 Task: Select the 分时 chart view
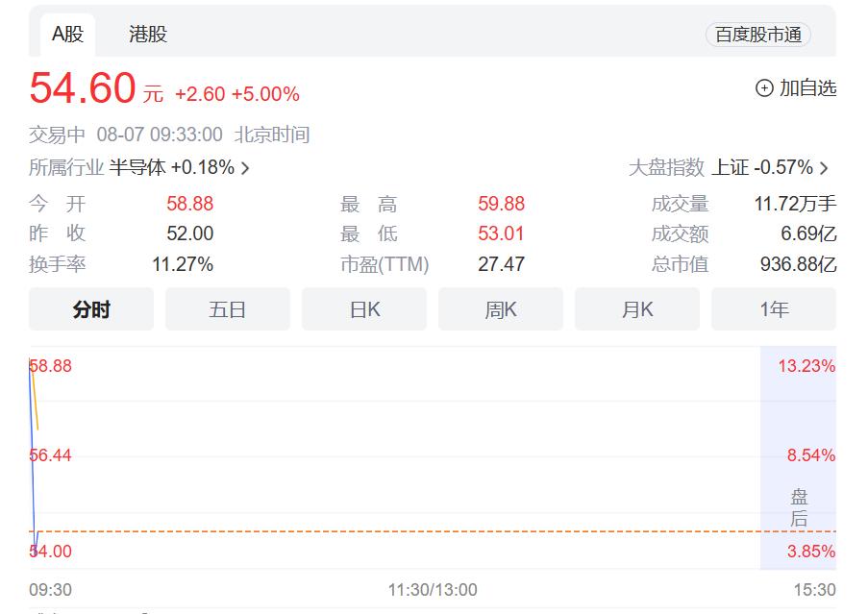pos(91,309)
